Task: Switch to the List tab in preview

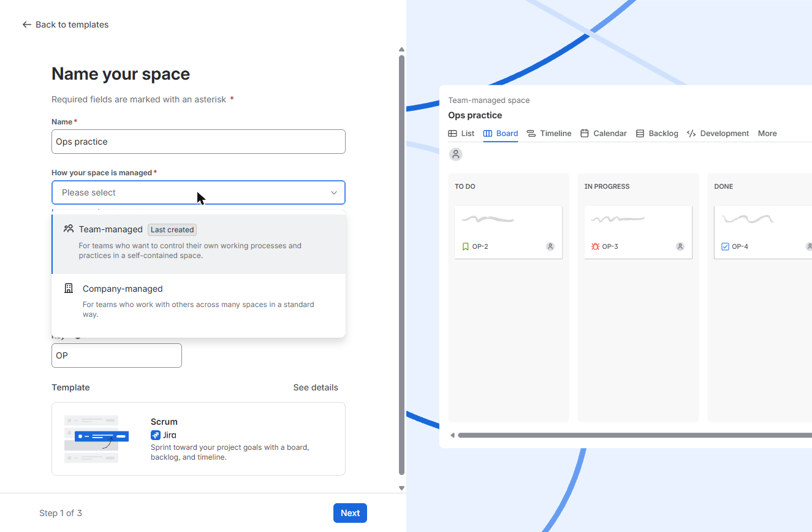Action: pyautogui.click(x=461, y=134)
